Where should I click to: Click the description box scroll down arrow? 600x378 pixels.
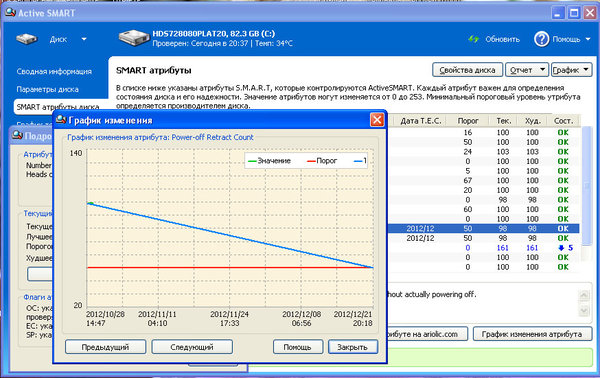click(584, 310)
